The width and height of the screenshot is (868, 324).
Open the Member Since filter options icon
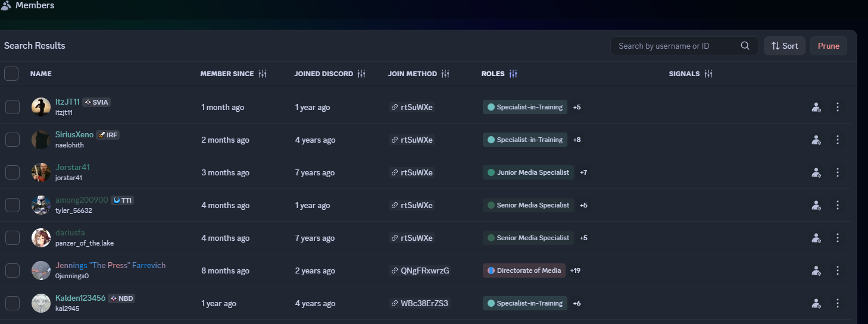tap(263, 74)
